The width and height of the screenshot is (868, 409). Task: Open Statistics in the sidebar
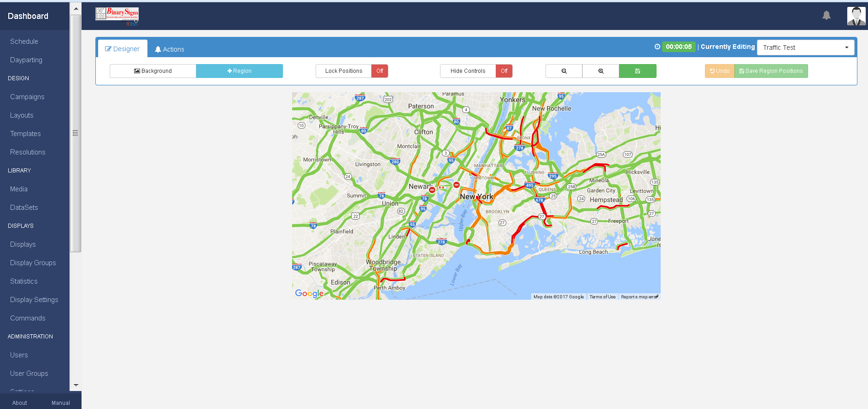point(24,281)
